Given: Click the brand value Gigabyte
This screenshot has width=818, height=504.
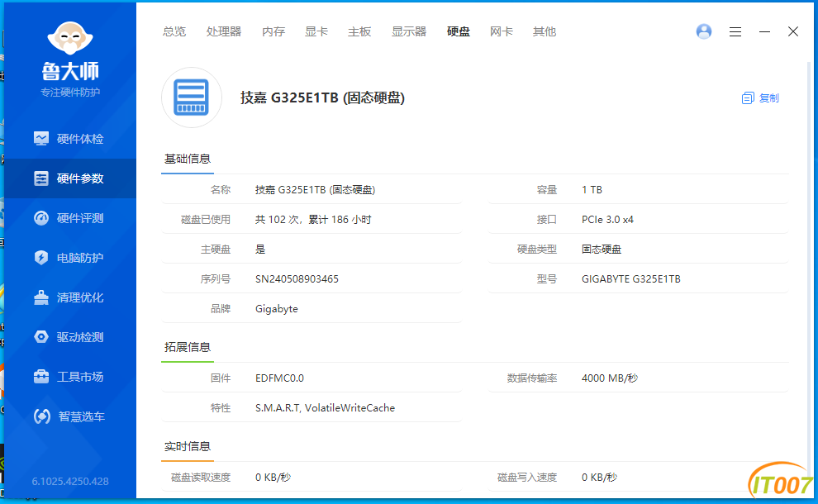Looking at the screenshot, I should pyautogui.click(x=277, y=309).
